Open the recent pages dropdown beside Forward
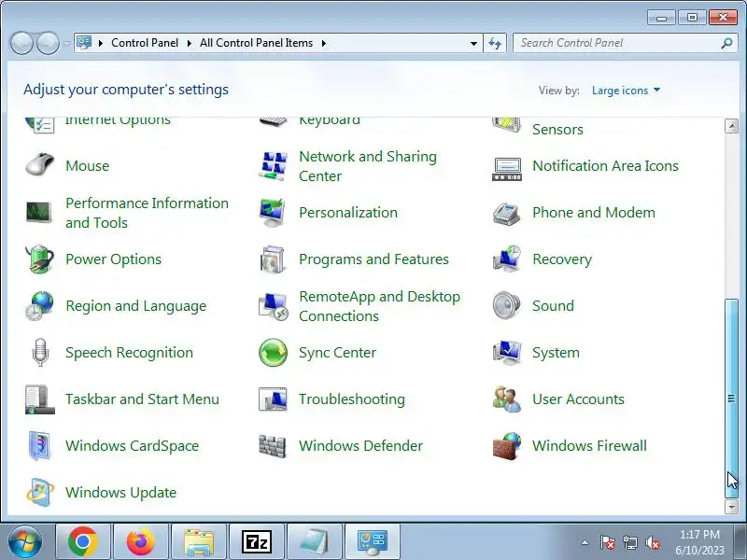The width and height of the screenshot is (747, 560). pyautogui.click(x=66, y=43)
